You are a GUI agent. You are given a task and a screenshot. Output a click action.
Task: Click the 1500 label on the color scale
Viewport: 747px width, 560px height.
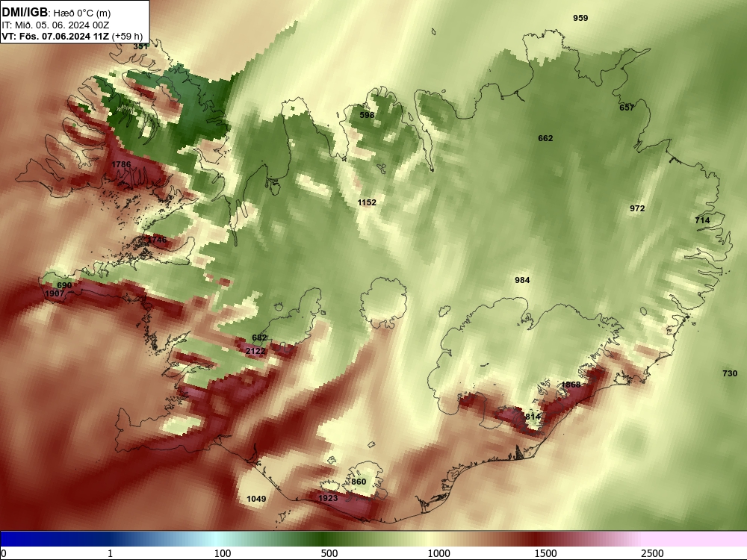[x=545, y=553]
